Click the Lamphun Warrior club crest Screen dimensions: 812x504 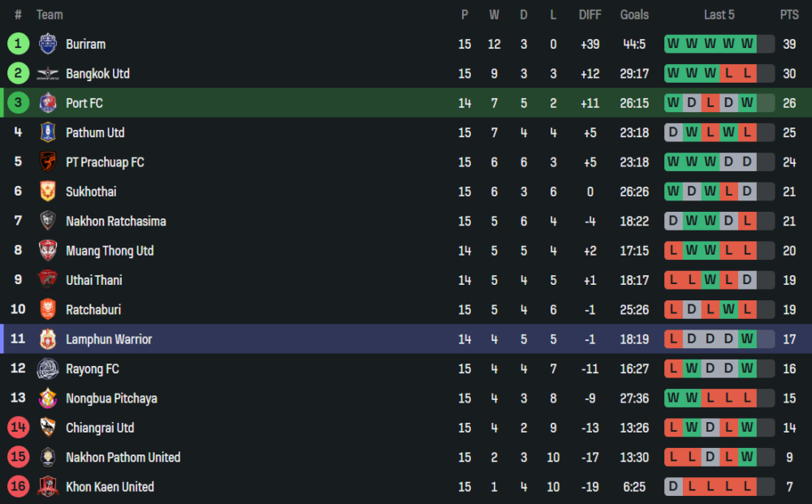coord(48,339)
